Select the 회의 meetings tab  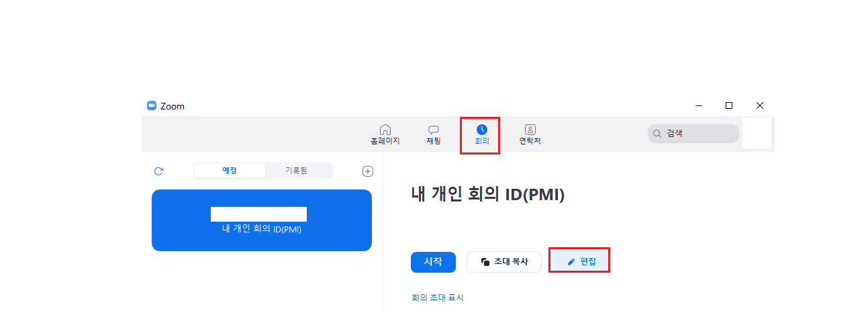tap(481, 134)
